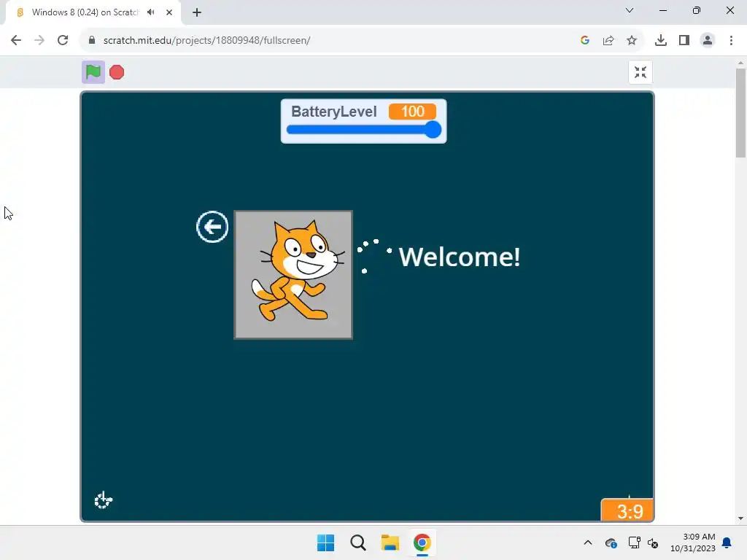Mute the tab via speaker icon
Viewport: 747px width, 560px height.
(x=151, y=12)
